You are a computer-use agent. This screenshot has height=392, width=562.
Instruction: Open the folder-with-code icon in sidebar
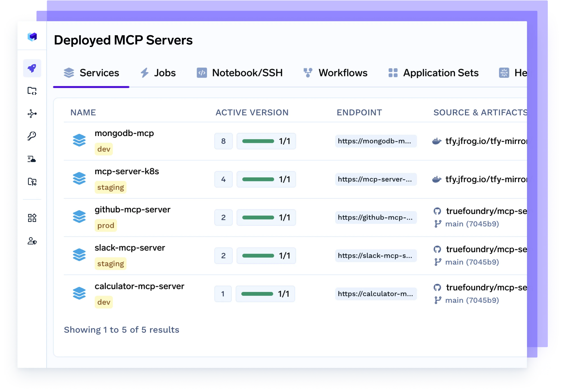(32, 91)
